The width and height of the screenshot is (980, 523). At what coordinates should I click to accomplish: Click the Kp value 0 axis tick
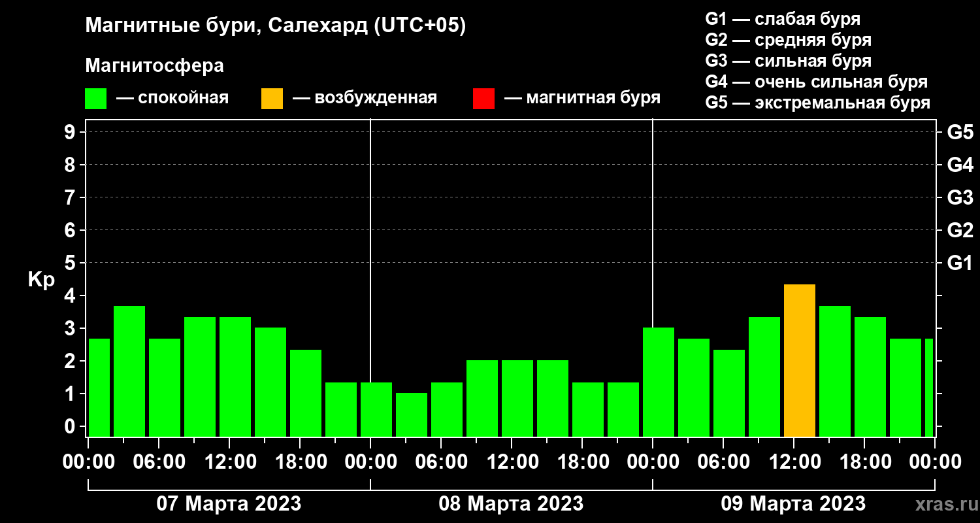coord(71,426)
